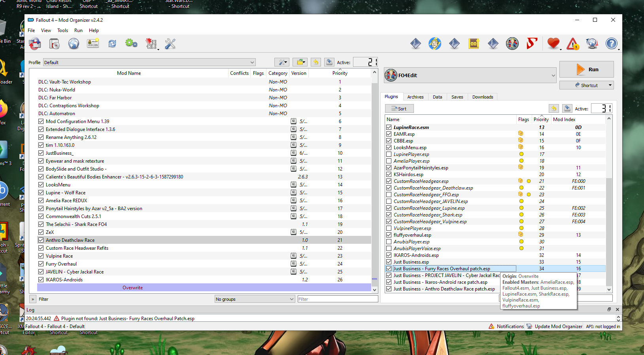Open the folder dropdown next to Profile
644x355 pixels.
tap(300, 62)
